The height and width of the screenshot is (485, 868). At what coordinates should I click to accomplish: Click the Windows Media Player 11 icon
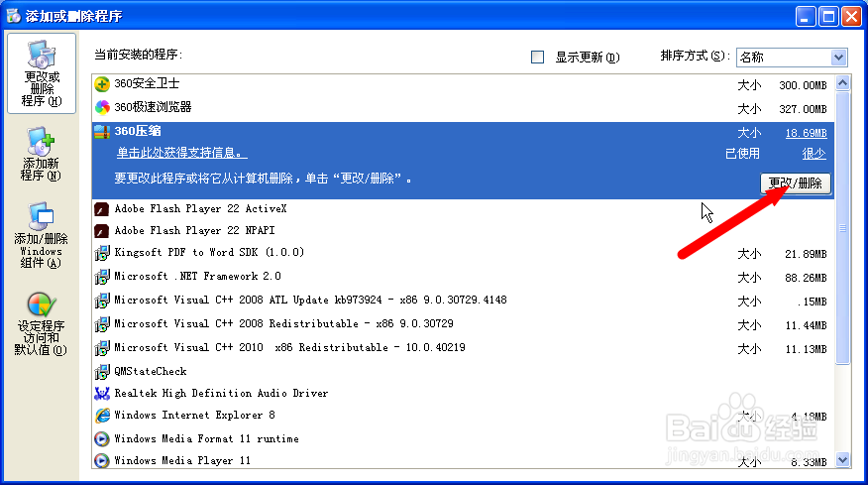(x=102, y=460)
